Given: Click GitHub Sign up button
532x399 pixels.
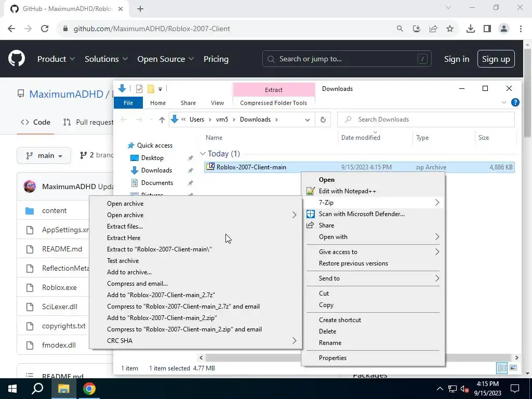Looking at the screenshot, I should (496, 59).
